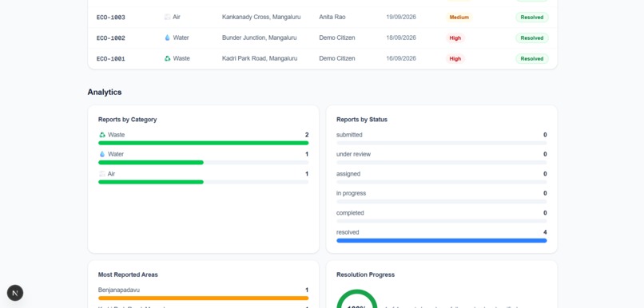Screen dimensions: 644x308
Task: Click the Analytics section heading
Action: pyautogui.click(x=105, y=92)
